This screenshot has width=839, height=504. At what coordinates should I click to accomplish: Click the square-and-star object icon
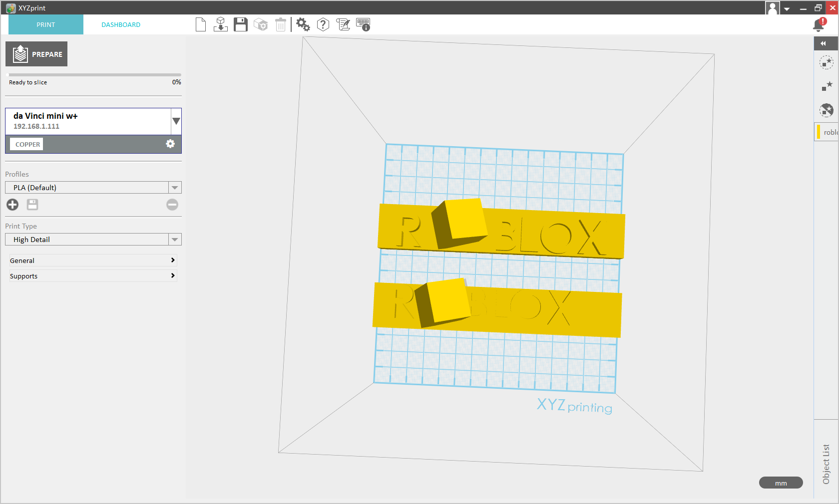click(x=827, y=86)
